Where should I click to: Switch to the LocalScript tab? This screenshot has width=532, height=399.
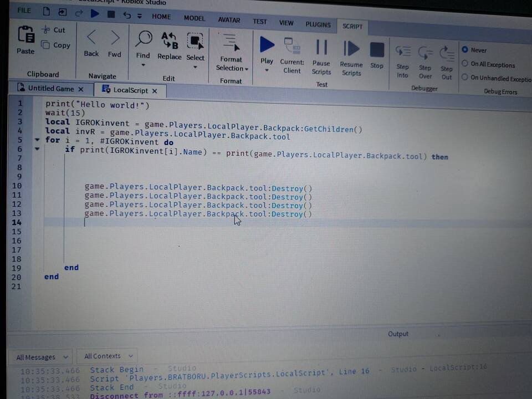pyautogui.click(x=130, y=90)
